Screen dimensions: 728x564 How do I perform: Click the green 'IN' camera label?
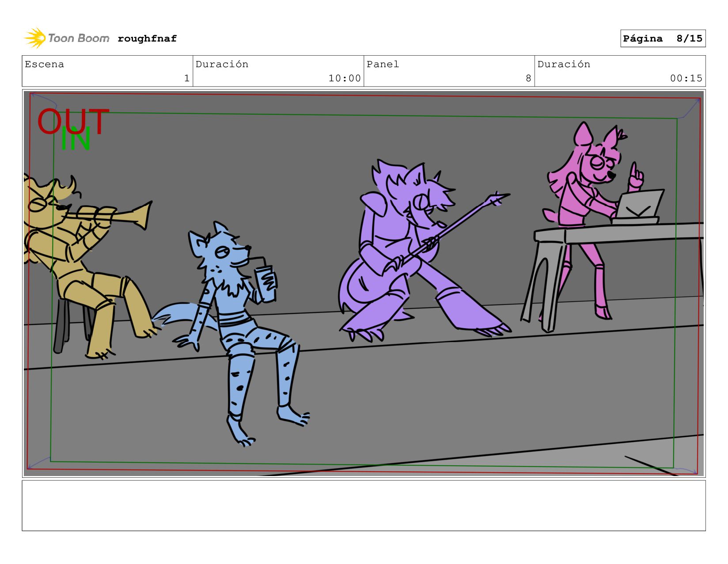76,139
